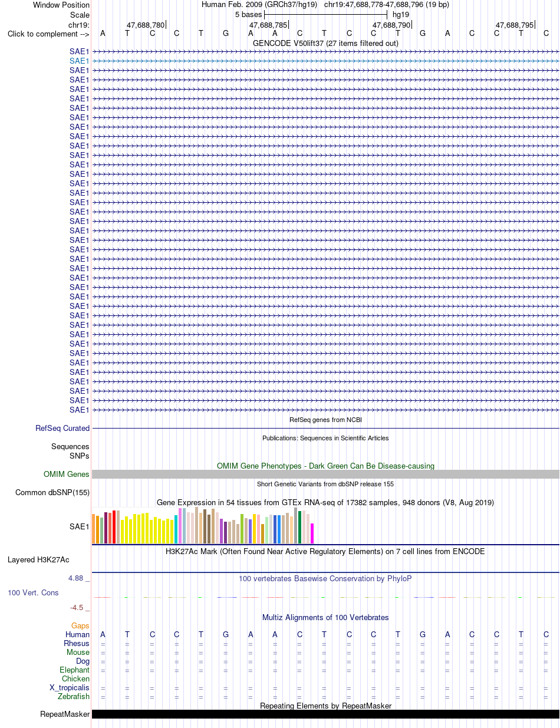Click position label 47,688,795
Screen dimensions: 560x728
point(515,25)
